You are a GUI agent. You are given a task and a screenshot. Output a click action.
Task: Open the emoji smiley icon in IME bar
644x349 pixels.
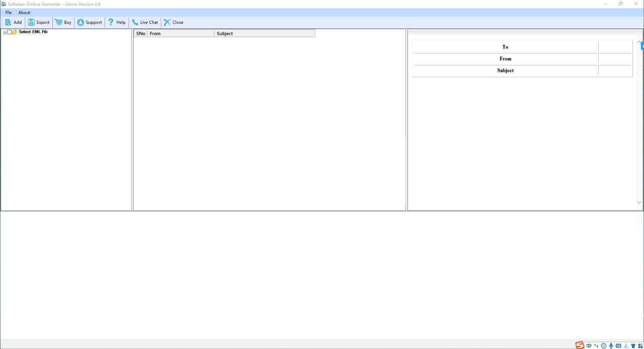(x=603, y=346)
